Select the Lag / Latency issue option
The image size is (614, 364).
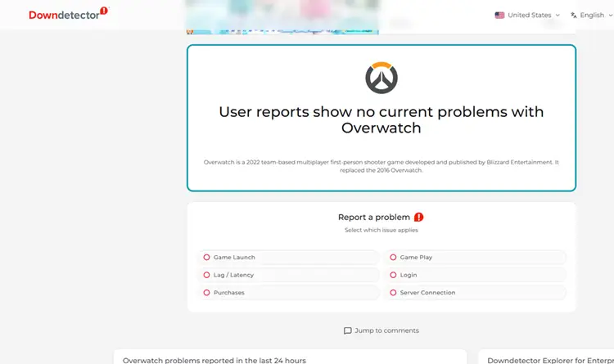[x=289, y=275]
